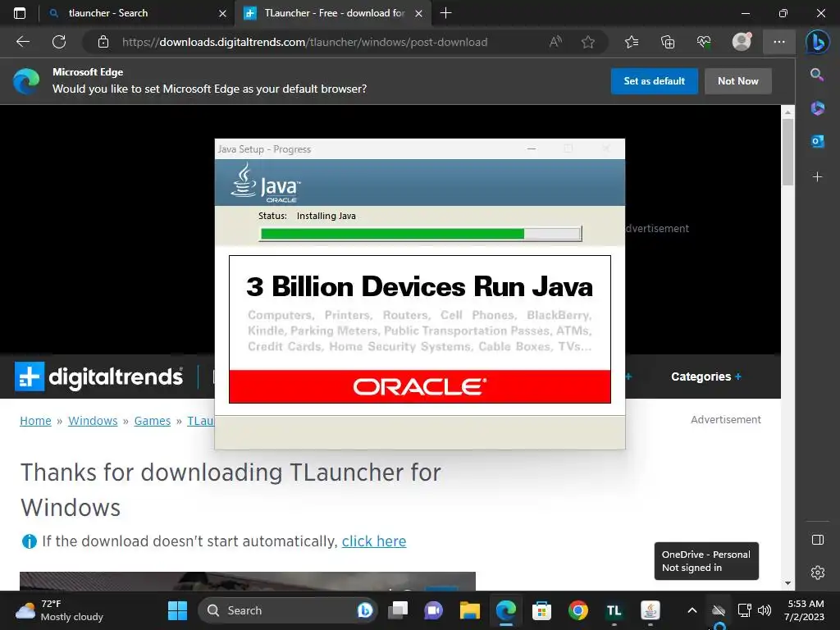Screen dimensions: 840x630
Task: Open Microsoft Store from the taskbar
Action: 541,610
